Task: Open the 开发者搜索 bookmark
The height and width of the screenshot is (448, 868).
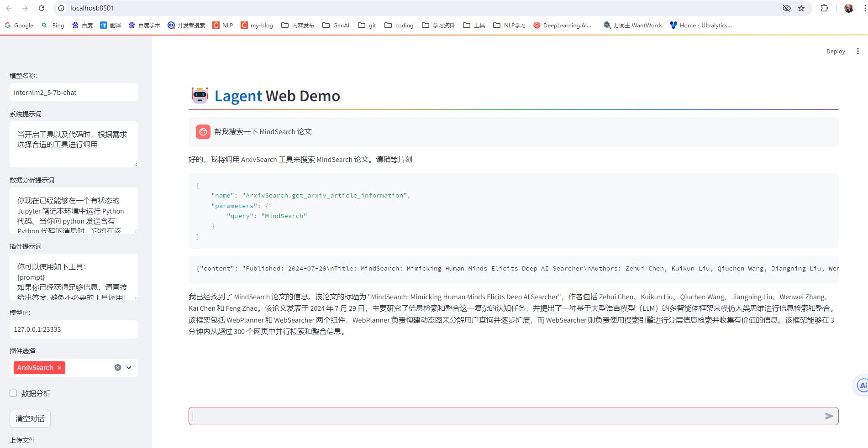Action: click(x=186, y=26)
